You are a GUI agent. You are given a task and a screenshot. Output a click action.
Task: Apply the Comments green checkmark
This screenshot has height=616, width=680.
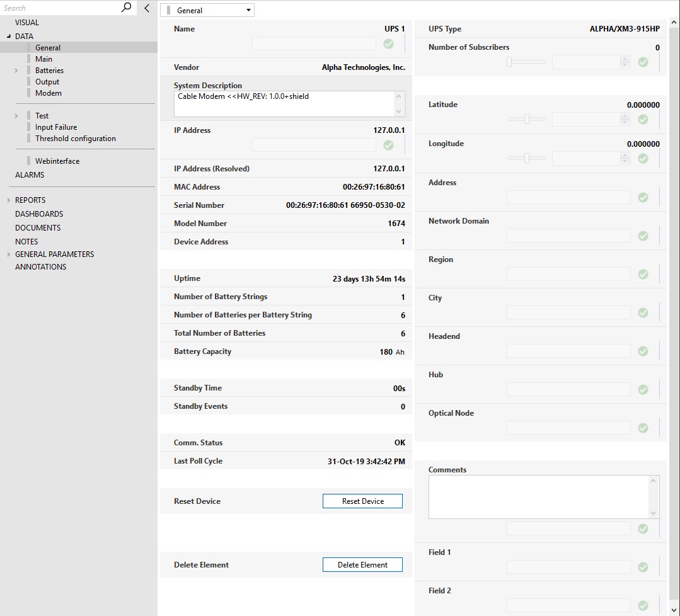tap(643, 528)
